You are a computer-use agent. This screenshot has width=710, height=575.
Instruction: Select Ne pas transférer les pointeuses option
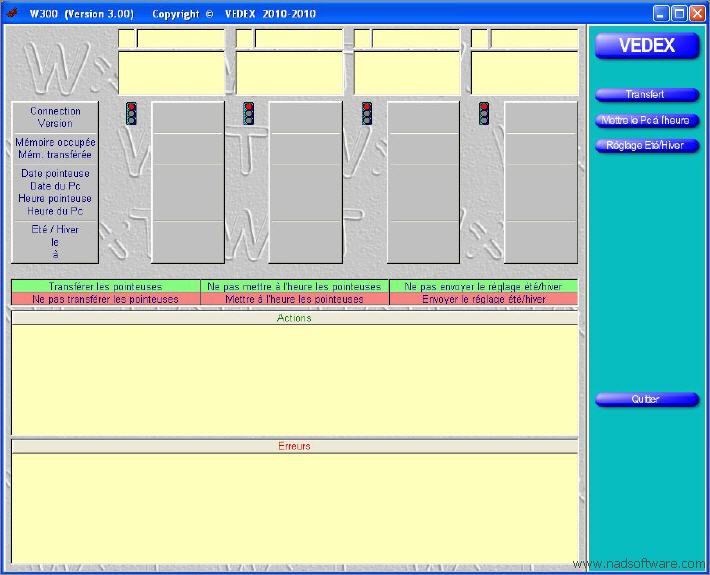pyautogui.click(x=106, y=299)
